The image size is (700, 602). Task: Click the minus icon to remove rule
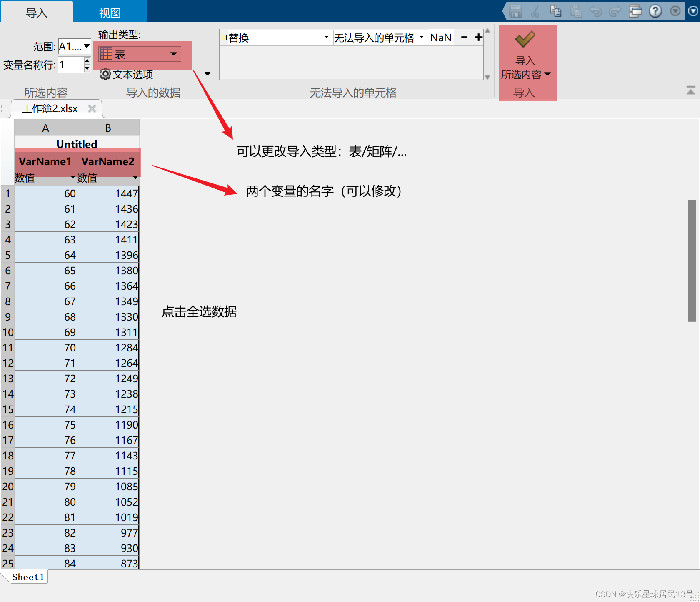464,38
